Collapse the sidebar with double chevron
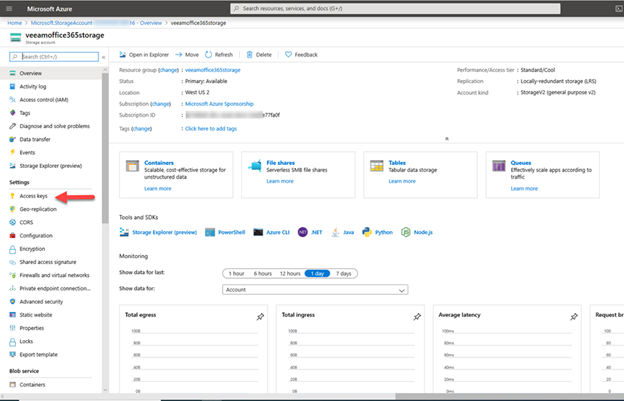Image resolution: width=624 pixels, height=401 pixels. pos(103,57)
